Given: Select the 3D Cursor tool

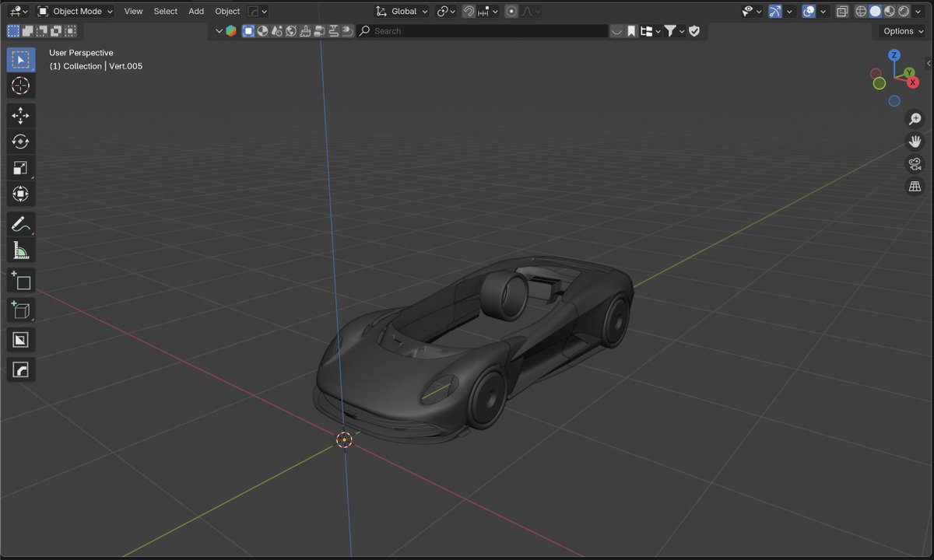Looking at the screenshot, I should pyautogui.click(x=21, y=86).
